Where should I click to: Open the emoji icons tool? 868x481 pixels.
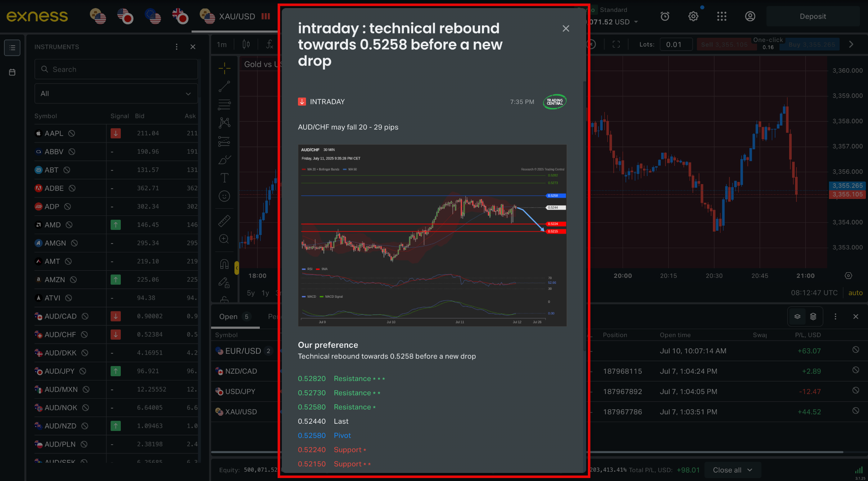225,196
